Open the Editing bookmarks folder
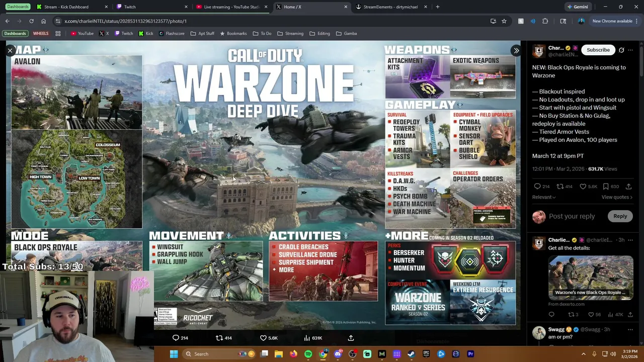Image resolution: width=644 pixels, height=362 pixels. pyautogui.click(x=320, y=34)
